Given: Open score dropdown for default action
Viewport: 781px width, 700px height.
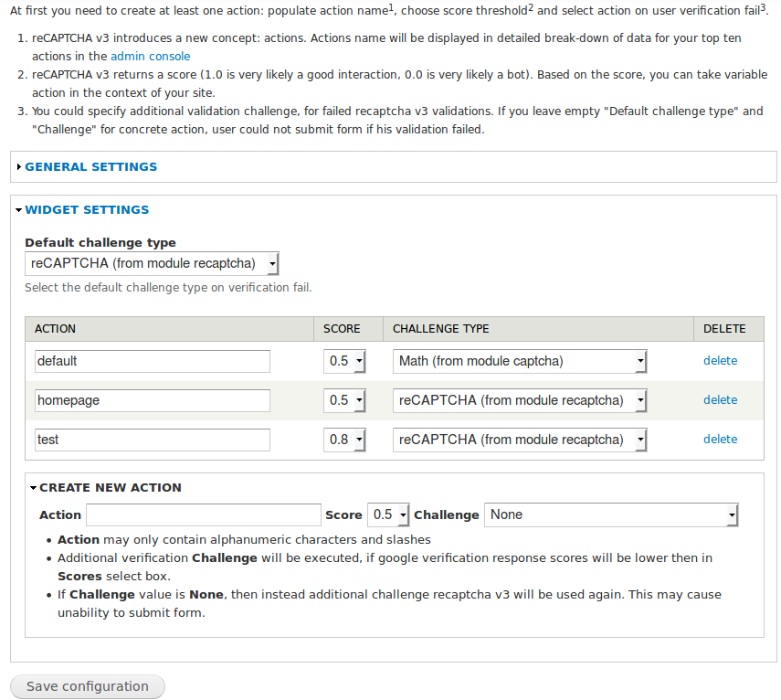Looking at the screenshot, I should click(344, 361).
